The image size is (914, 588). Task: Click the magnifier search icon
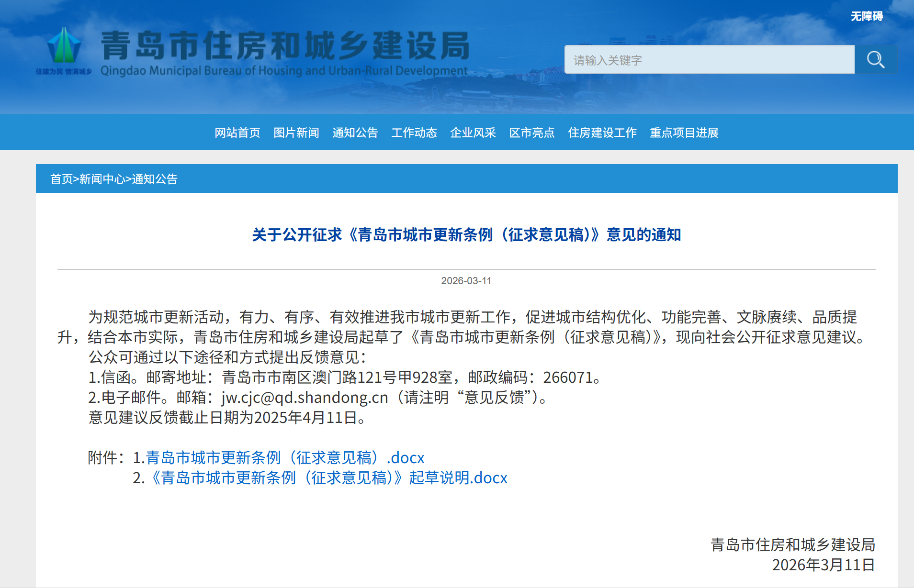pyautogui.click(x=875, y=60)
